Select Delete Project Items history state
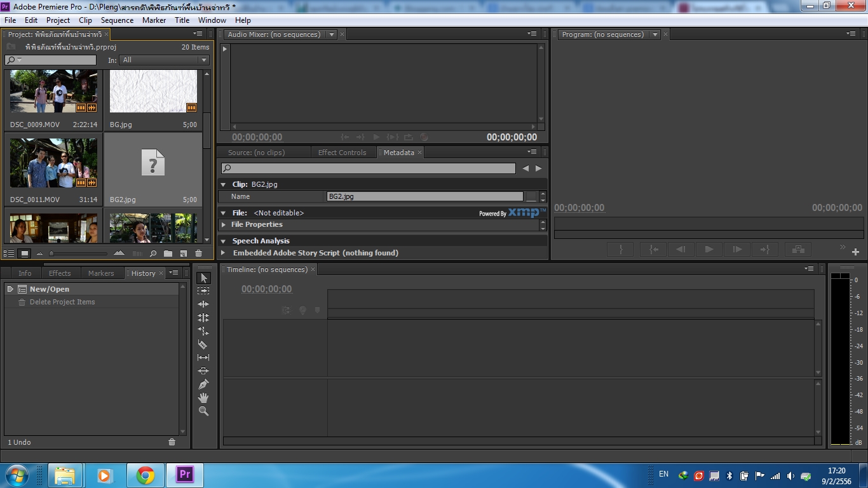The height and width of the screenshot is (488, 868). tap(92, 302)
